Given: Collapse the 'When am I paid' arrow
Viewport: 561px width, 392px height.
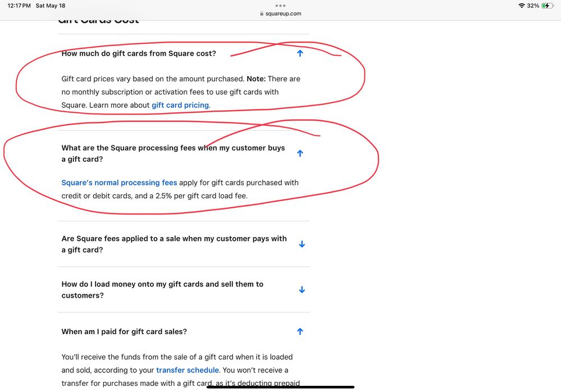Looking at the screenshot, I should pos(300,332).
